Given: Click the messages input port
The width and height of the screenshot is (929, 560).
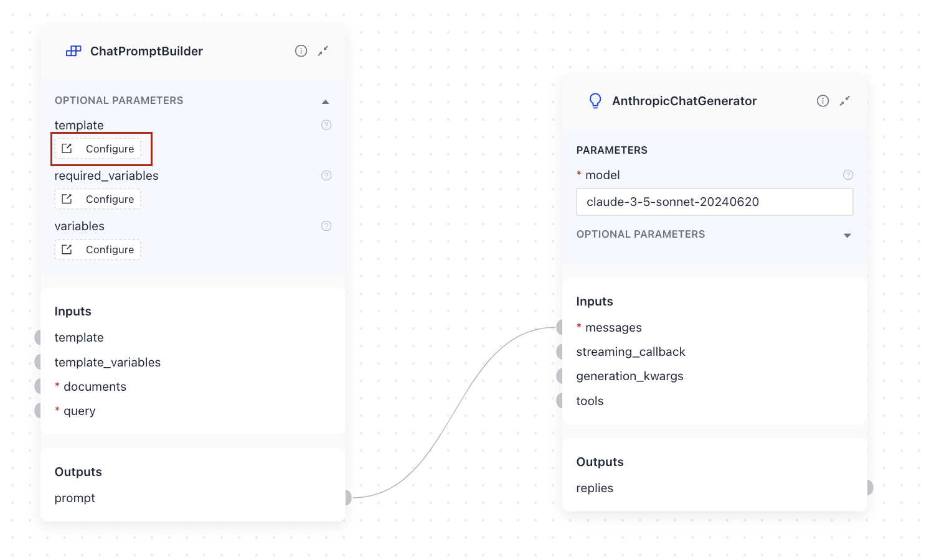Looking at the screenshot, I should [x=559, y=327].
